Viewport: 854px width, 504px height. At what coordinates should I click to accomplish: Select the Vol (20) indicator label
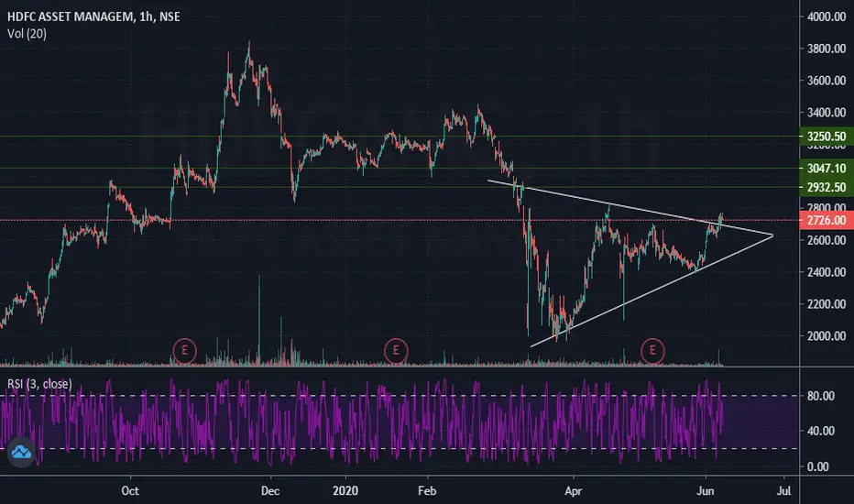point(27,34)
